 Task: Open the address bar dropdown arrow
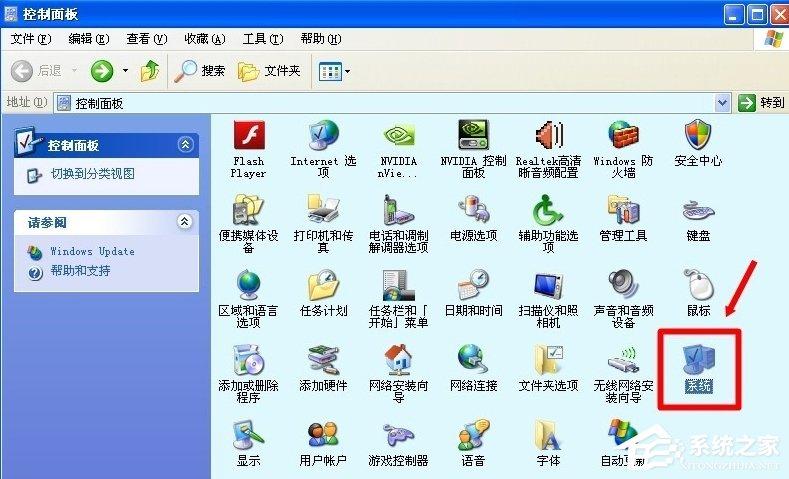(x=723, y=102)
